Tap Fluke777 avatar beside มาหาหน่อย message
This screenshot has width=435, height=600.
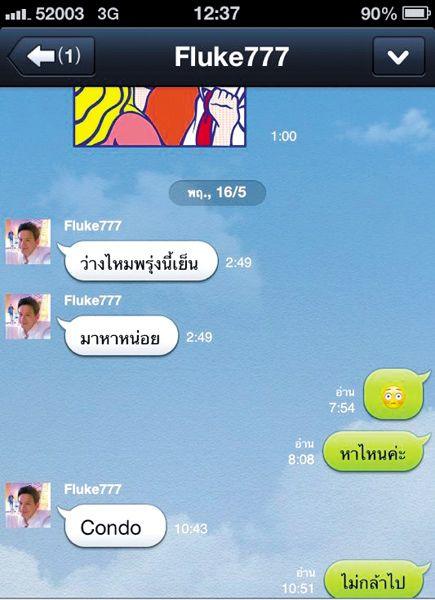point(28,316)
